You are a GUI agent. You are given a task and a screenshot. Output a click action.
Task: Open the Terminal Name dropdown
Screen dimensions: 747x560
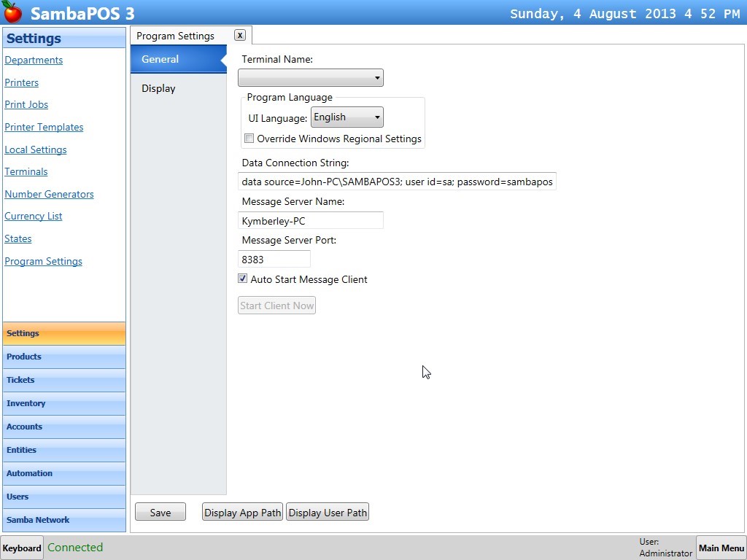pyautogui.click(x=376, y=77)
